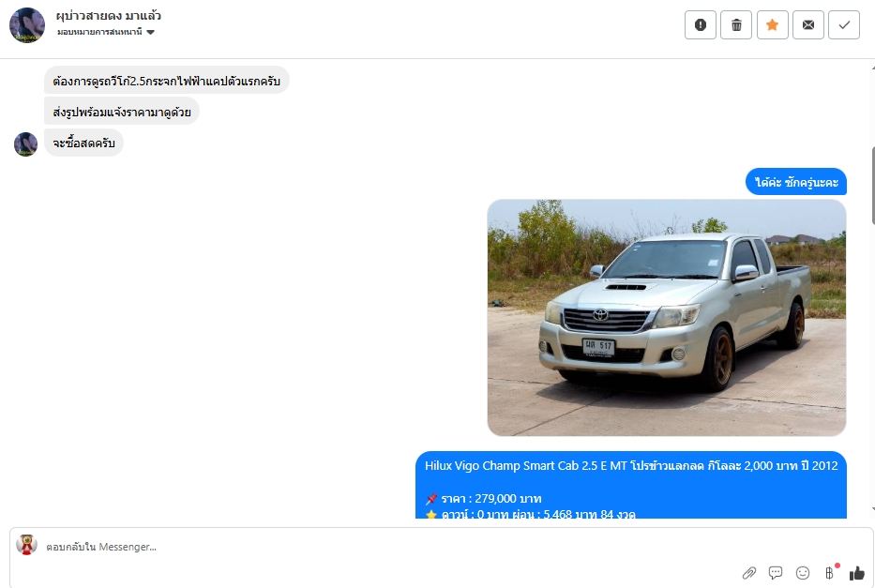
Task: Open the assign conversation dropdown
Action: [x=105, y=32]
